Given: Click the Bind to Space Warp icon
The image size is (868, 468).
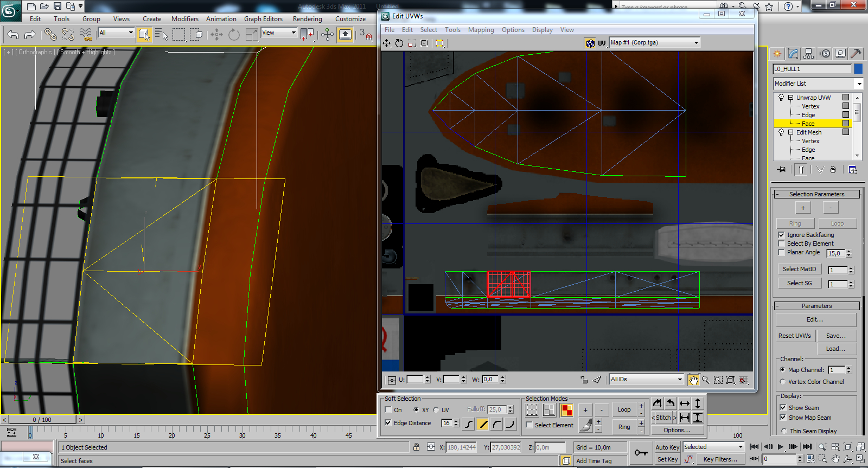Looking at the screenshot, I should click(x=86, y=35).
